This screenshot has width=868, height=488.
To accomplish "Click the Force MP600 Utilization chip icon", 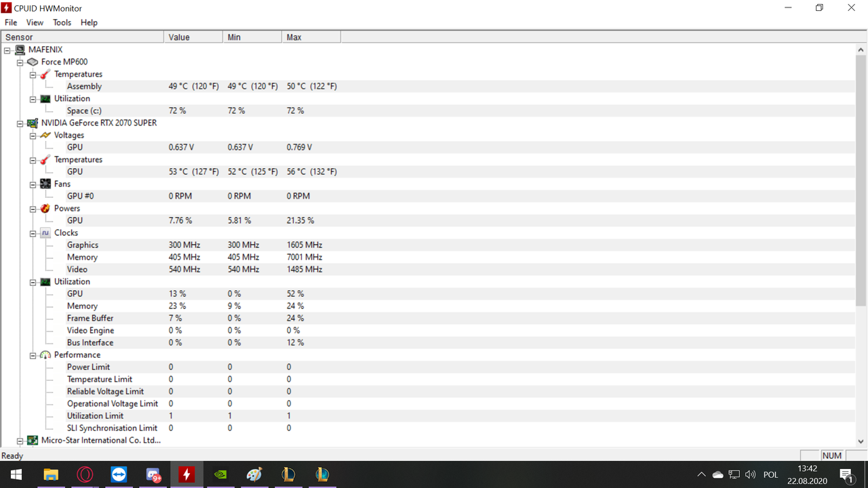I will (45, 98).
